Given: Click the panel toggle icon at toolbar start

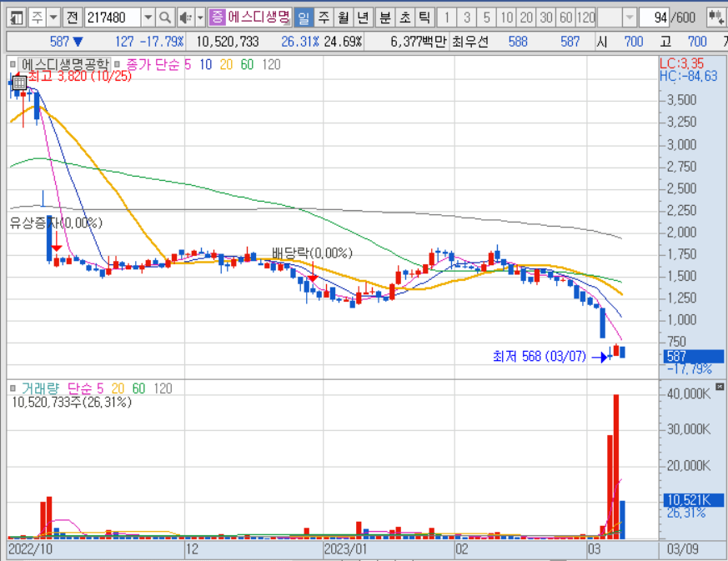Looking at the screenshot, I should (x=17, y=18).
